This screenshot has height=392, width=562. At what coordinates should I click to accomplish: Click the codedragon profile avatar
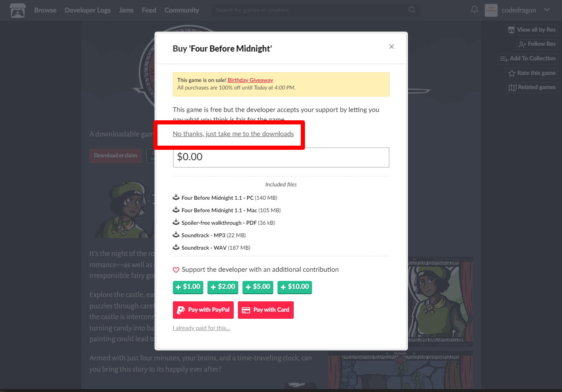pos(491,10)
